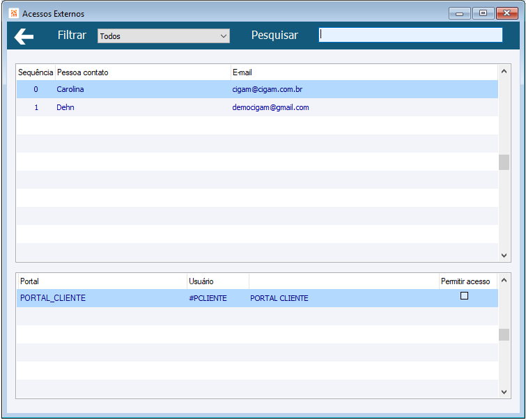The image size is (526, 420).
Task: Click portal list scroll up arrow
Action: pyautogui.click(x=504, y=280)
